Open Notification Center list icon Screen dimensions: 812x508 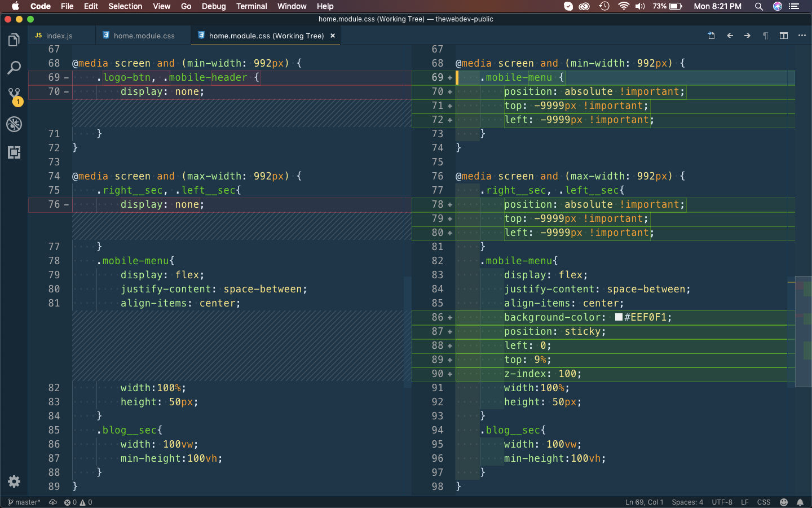click(x=795, y=6)
